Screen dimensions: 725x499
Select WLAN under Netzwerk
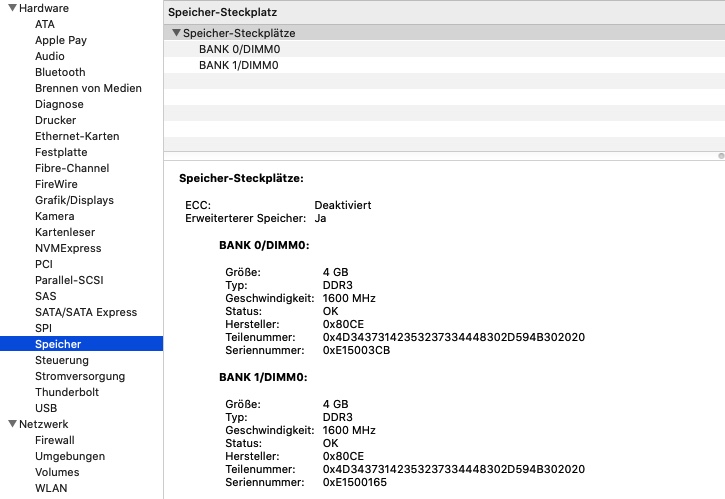coord(51,488)
